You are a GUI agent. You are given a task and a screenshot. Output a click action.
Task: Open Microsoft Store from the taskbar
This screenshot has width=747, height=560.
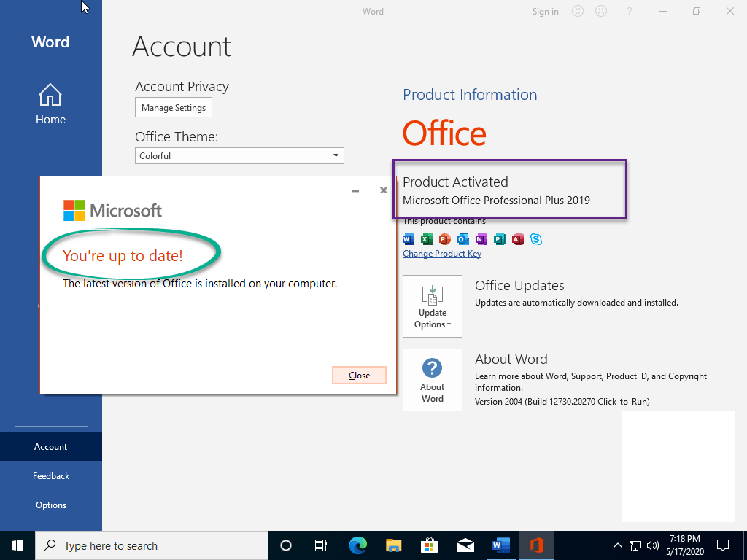coord(429,545)
